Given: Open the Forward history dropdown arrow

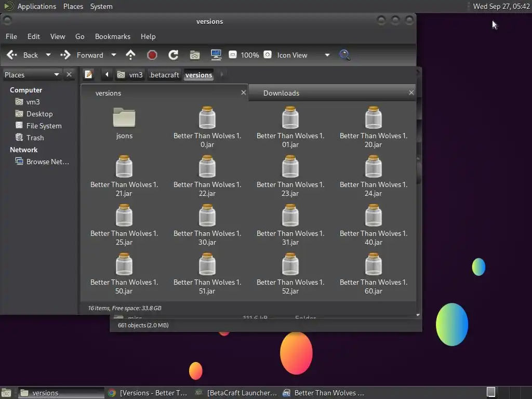Looking at the screenshot, I should (114, 55).
